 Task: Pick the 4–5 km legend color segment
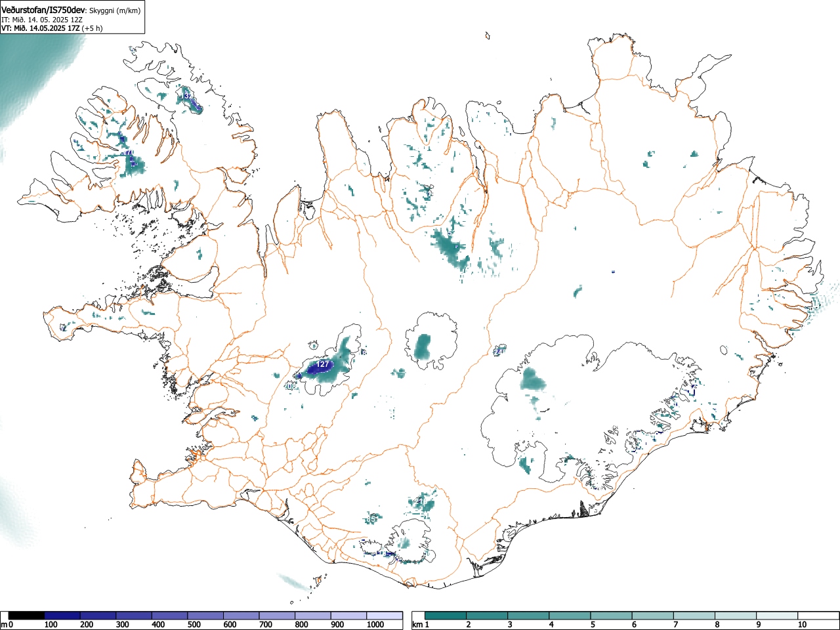pyautogui.click(x=570, y=616)
